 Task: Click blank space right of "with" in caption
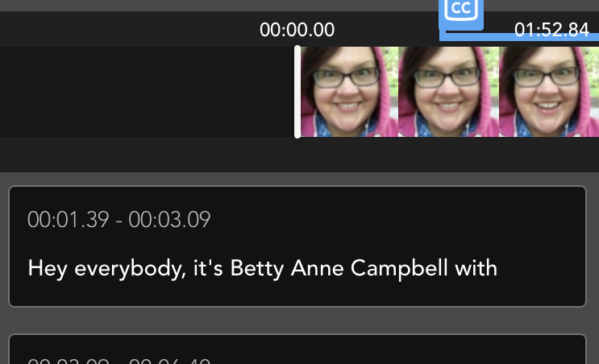pyautogui.click(x=541, y=269)
